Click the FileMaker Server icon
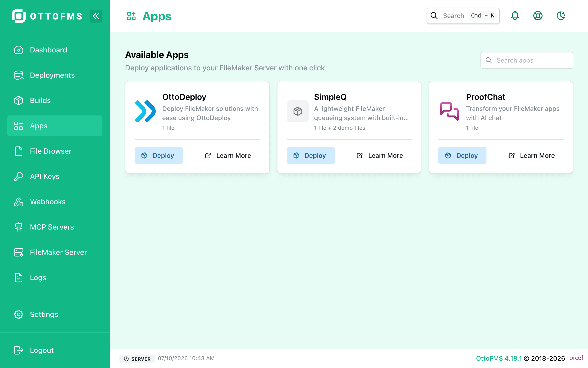Image resolution: width=588 pixels, height=368 pixels. (19, 252)
